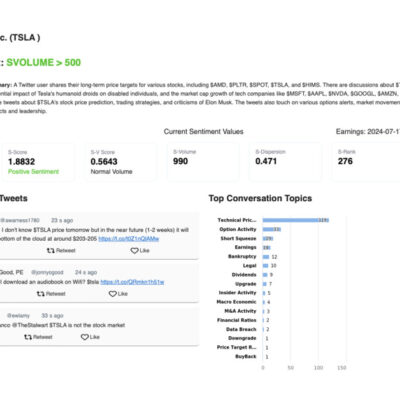The image size is (400, 400).
Task: Click the 24 s ago timestamp
Action: [x=86, y=272]
